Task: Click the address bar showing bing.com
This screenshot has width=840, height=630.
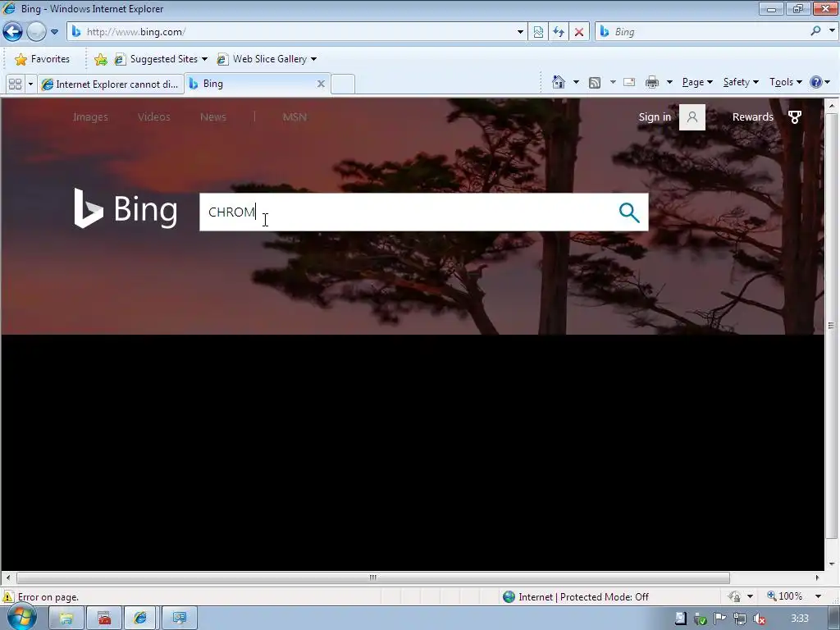Action: (x=292, y=32)
